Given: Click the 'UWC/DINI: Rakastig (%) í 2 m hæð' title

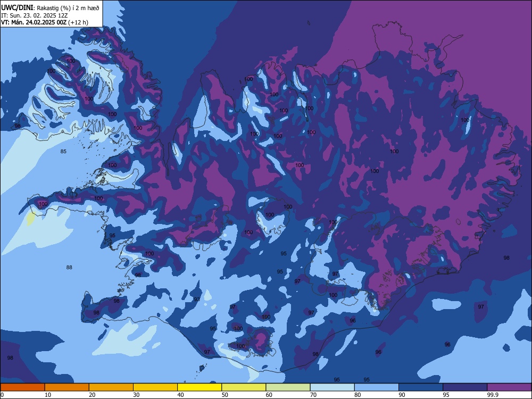Looking at the screenshot, I should coord(50,8).
